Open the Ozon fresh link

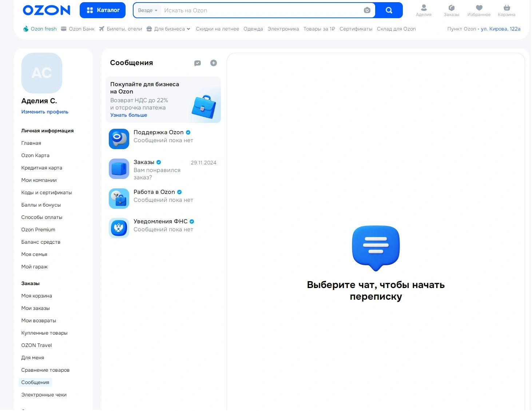40,29
